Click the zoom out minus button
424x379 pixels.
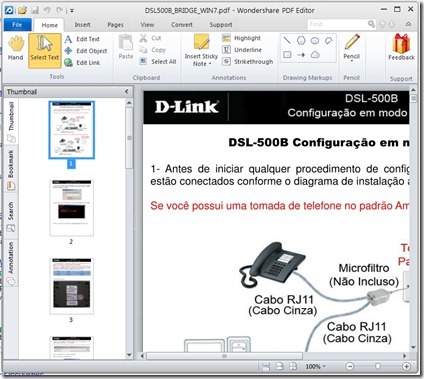tap(350, 366)
